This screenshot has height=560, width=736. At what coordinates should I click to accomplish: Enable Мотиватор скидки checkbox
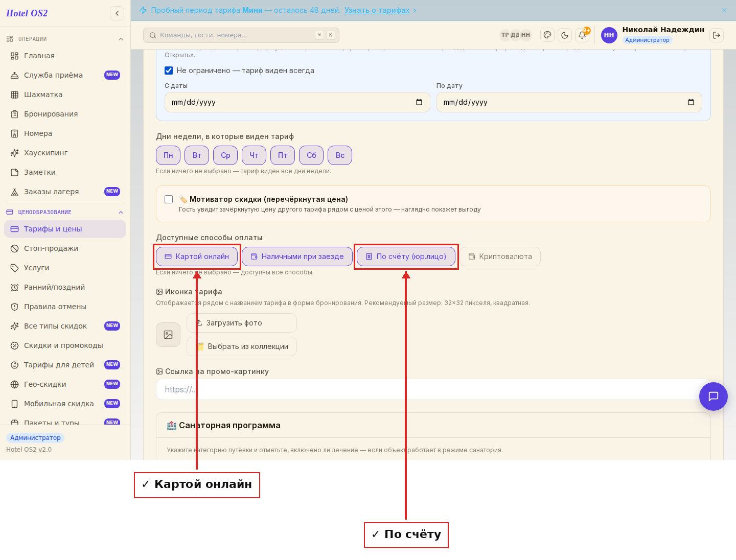(169, 199)
